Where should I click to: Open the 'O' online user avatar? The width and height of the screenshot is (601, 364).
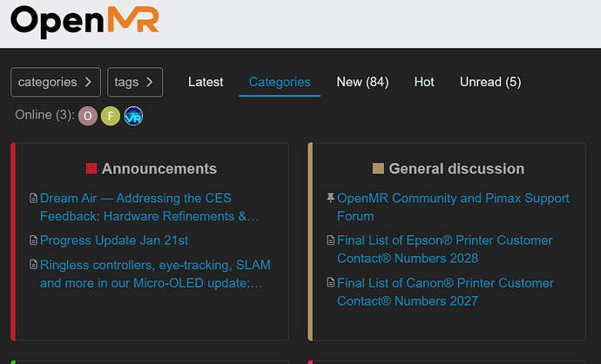(88, 116)
